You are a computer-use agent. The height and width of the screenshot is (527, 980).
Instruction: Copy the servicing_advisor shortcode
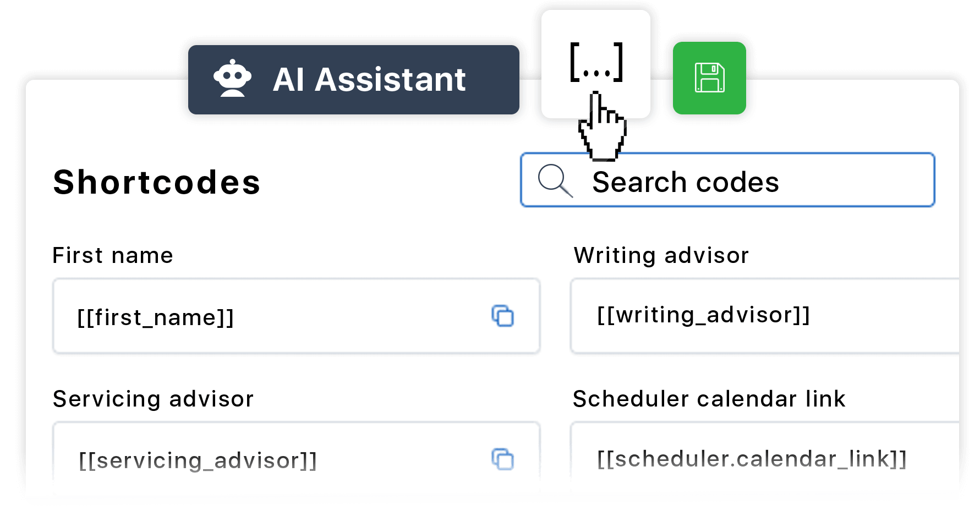point(502,459)
